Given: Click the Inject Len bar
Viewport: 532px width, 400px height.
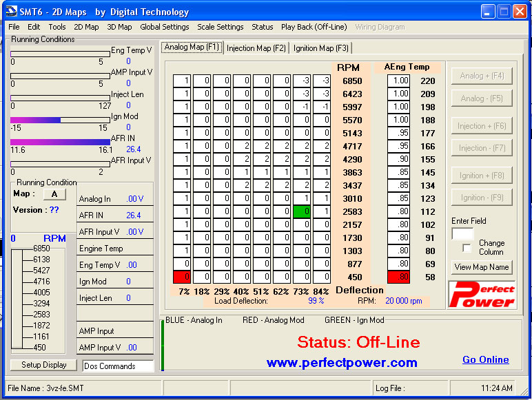Looking at the screenshot, I should (x=61, y=98).
